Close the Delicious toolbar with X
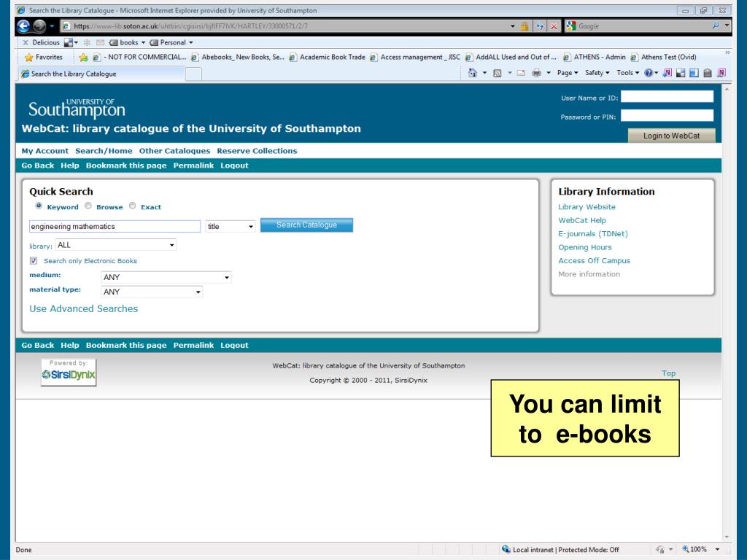The width and height of the screenshot is (747, 560). click(x=26, y=42)
